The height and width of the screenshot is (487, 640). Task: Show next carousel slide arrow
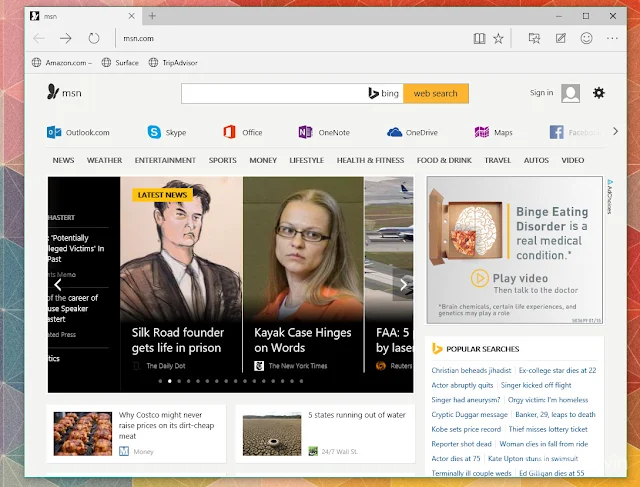tap(403, 285)
